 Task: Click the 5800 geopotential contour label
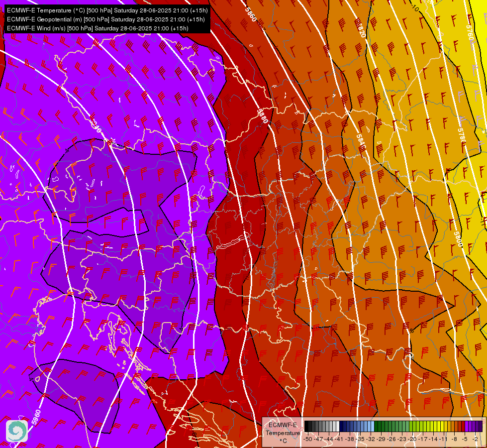point(458,239)
